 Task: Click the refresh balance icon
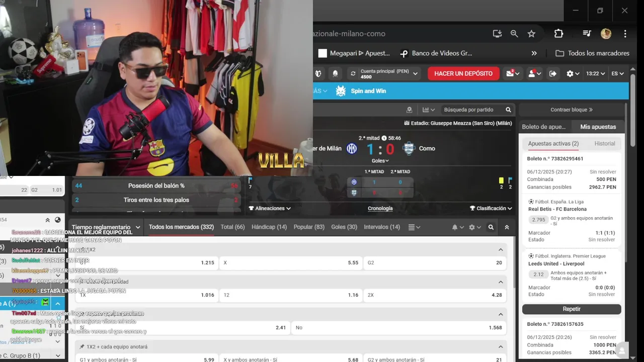click(x=353, y=73)
